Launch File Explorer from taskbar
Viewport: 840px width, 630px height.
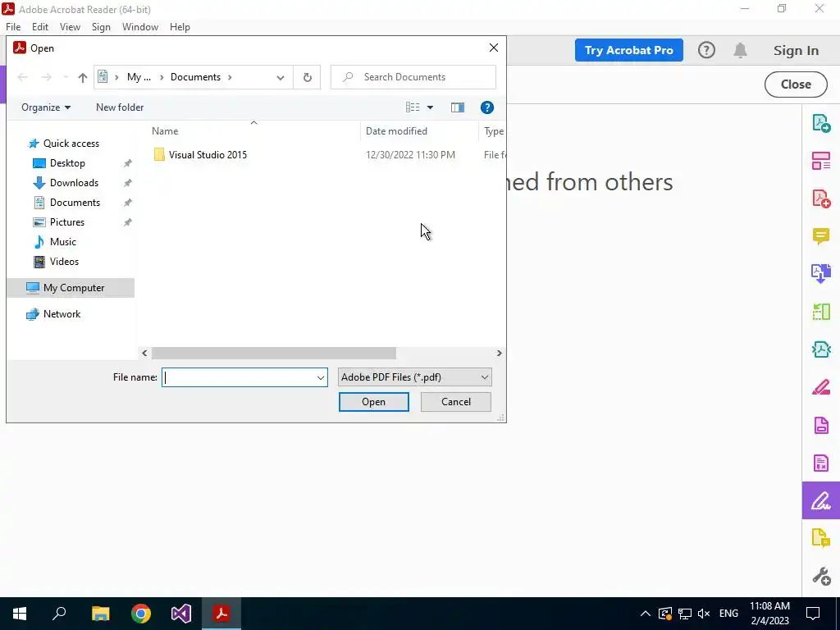click(x=100, y=614)
